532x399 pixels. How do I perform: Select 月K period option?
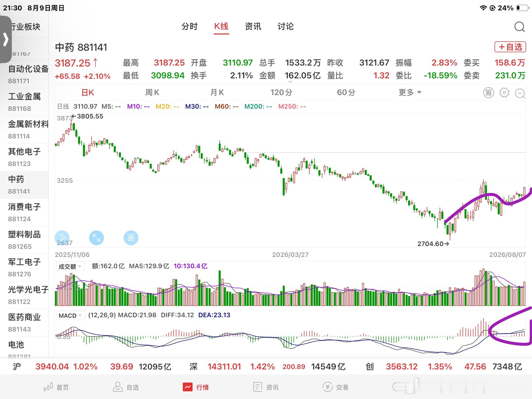[x=217, y=92]
